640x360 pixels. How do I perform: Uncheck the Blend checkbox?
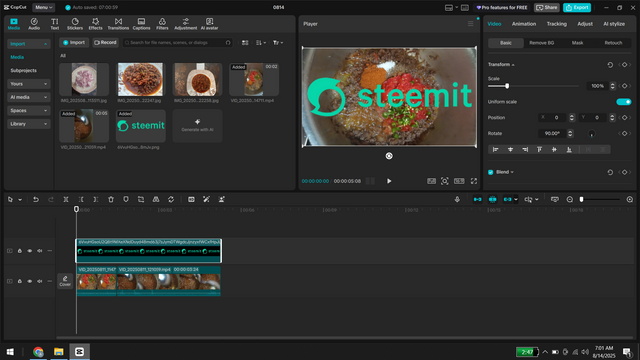(491, 172)
